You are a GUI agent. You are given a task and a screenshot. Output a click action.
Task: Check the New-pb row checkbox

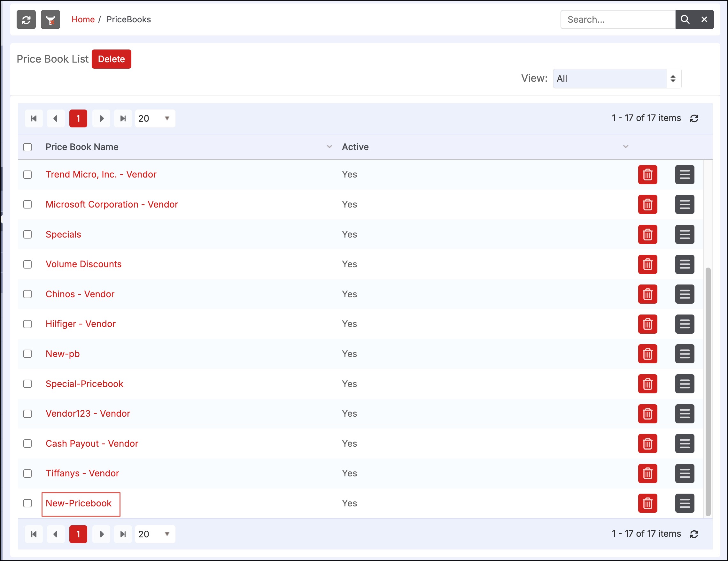[28, 354]
